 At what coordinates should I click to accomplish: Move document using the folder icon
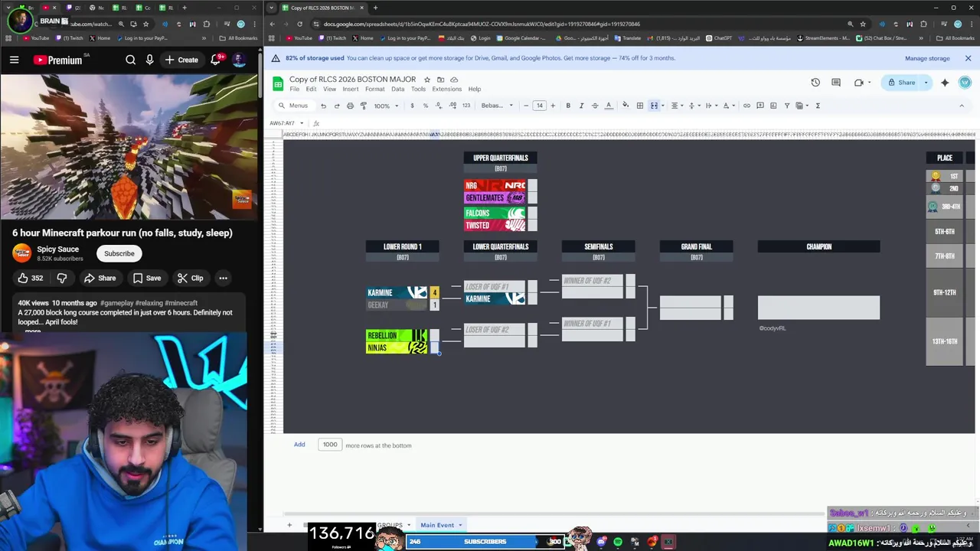pyautogui.click(x=440, y=80)
